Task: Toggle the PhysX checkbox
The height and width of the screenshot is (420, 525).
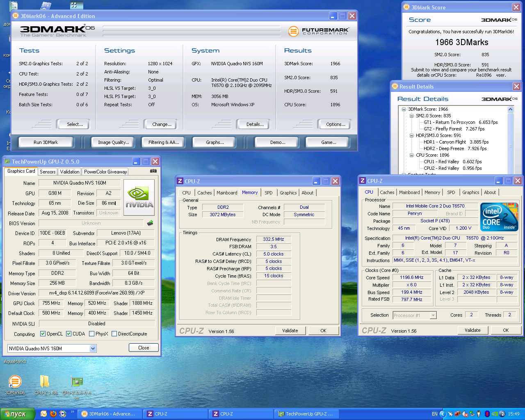Action: pos(91,333)
